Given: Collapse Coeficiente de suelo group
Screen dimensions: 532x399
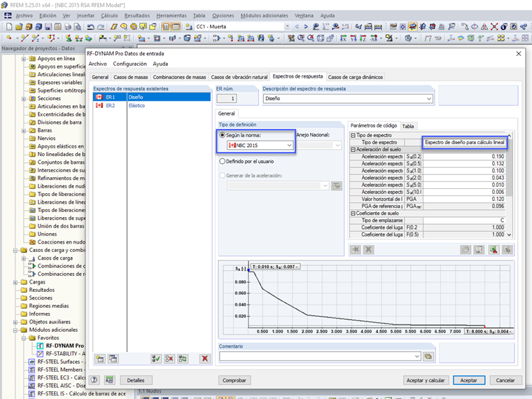Looking at the screenshot, I should click(x=353, y=213).
